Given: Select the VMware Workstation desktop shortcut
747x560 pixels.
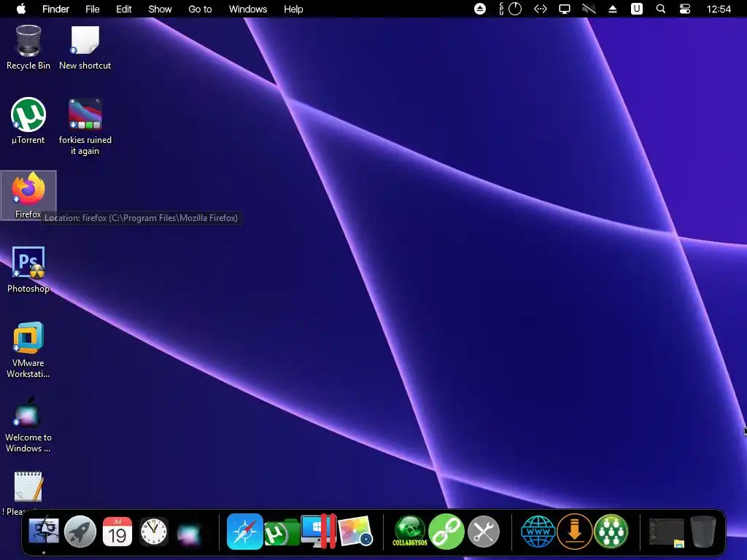Looking at the screenshot, I should tap(28, 349).
